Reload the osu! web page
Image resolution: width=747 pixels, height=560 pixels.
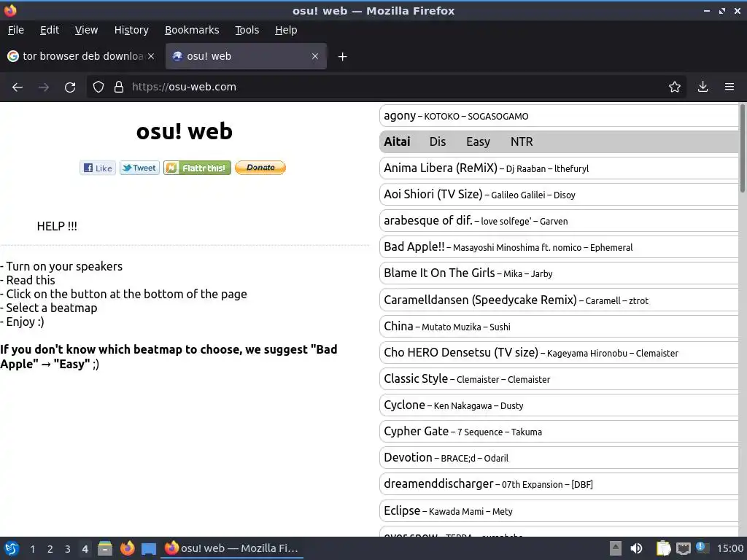(x=70, y=87)
